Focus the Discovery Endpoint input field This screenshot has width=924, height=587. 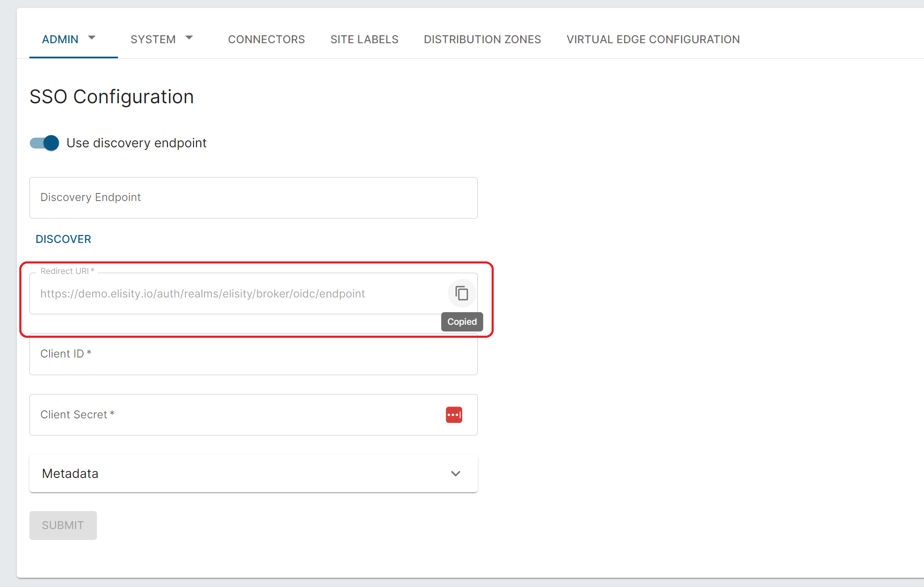coord(253,198)
